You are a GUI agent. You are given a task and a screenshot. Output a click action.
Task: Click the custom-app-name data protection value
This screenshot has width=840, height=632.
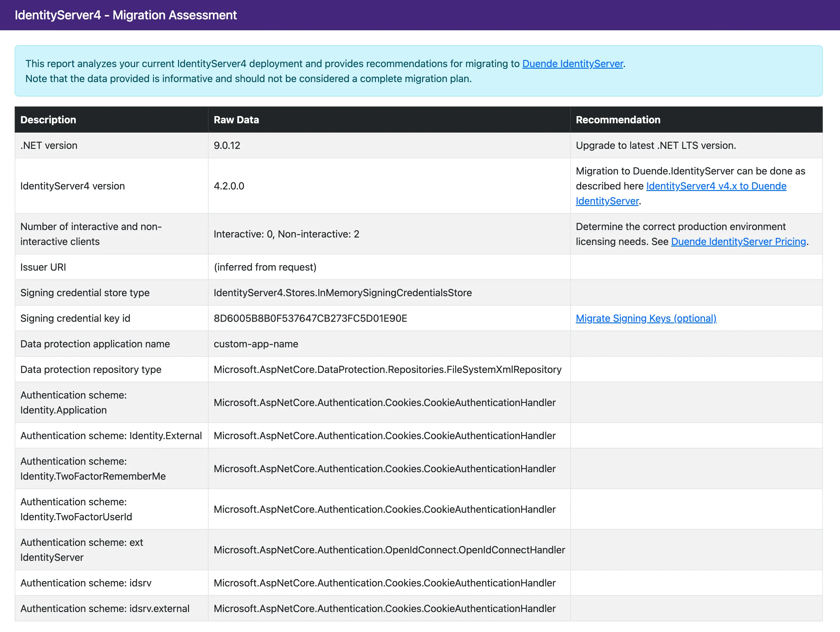pyautogui.click(x=256, y=344)
